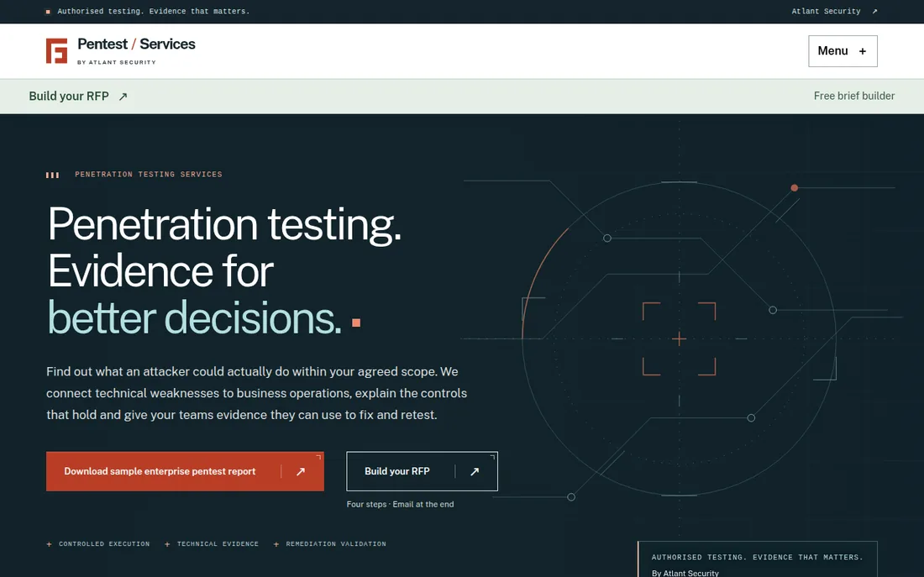Image resolution: width=924 pixels, height=577 pixels.
Task: Click the Pentest Services red logo icon
Action: [x=56, y=50]
